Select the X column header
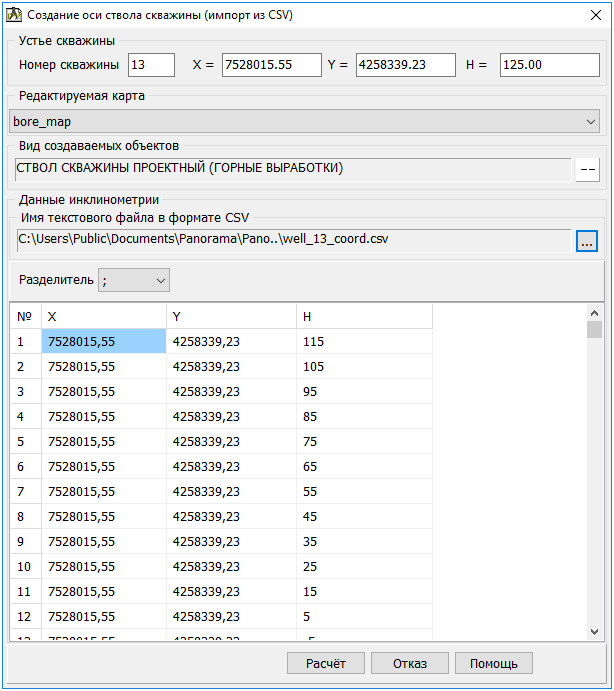The image size is (614, 691). coord(103,316)
